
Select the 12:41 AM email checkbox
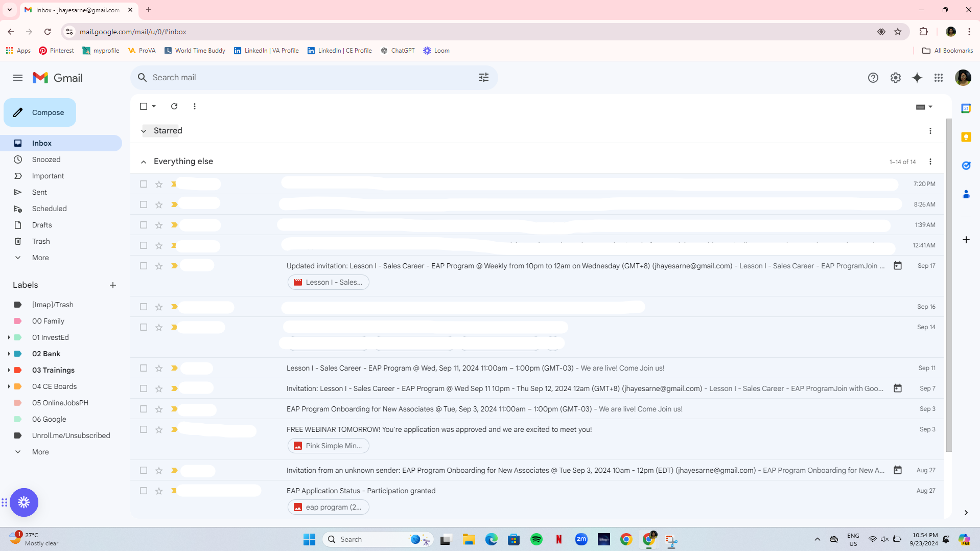click(x=144, y=245)
